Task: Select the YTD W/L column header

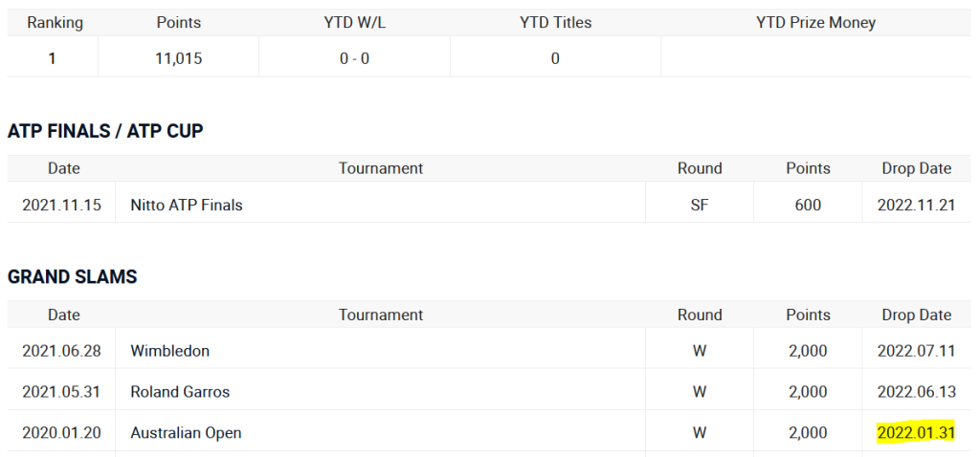Action: [x=355, y=22]
